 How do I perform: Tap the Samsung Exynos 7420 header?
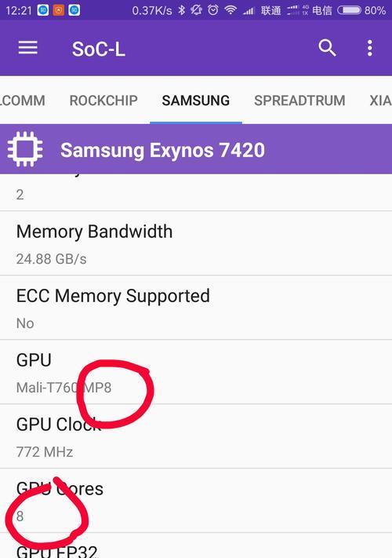point(196,149)
